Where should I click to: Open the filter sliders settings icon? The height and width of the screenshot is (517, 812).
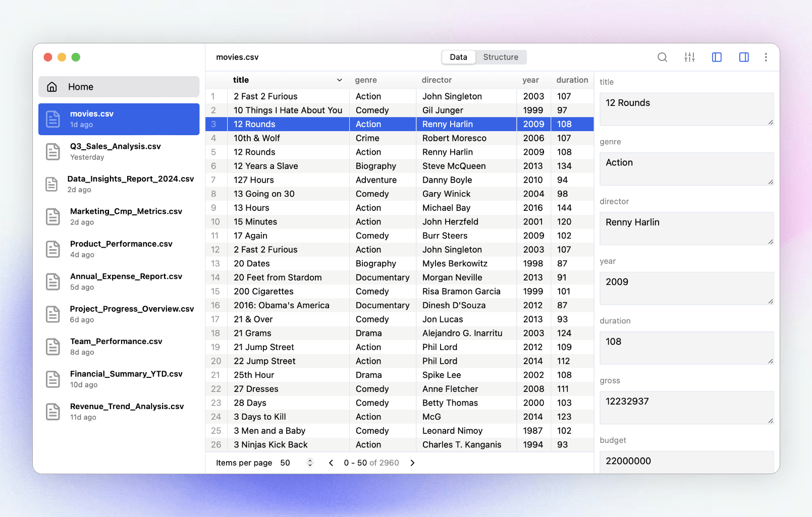click(689, 58)
